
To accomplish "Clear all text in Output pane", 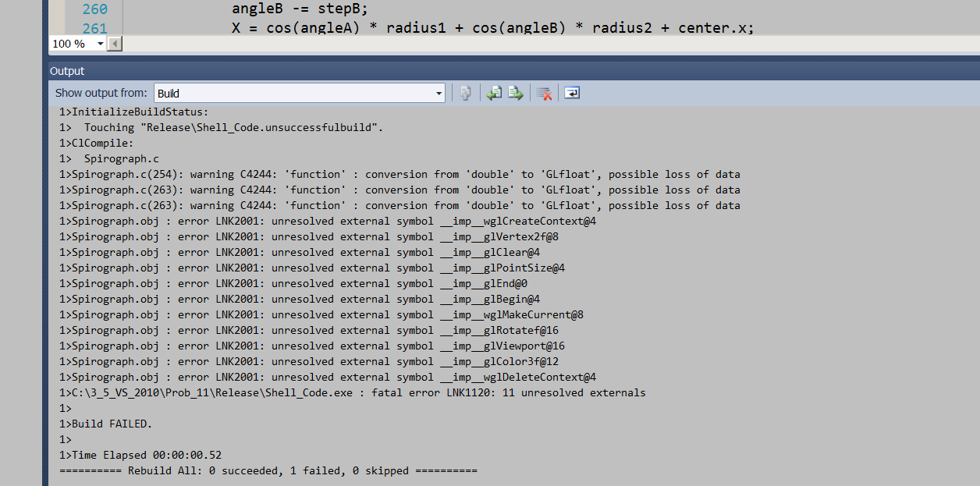I will (545, 93).
